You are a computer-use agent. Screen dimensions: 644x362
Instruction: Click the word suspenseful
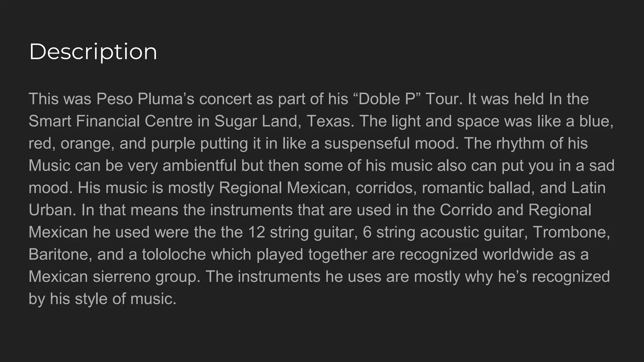tap(367, 144)
